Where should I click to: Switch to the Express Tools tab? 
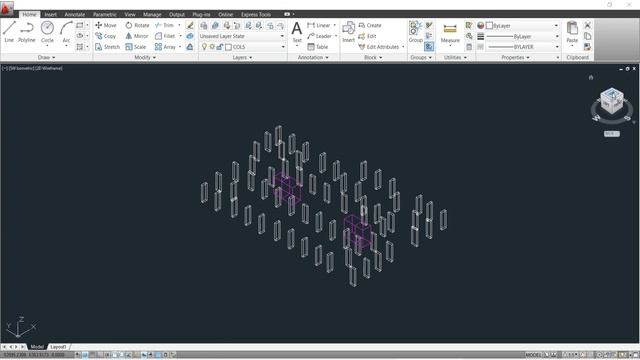[x=256, y=14]
